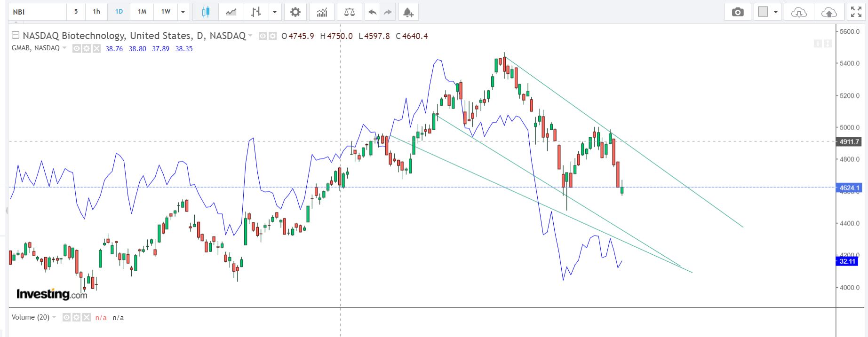Expand the additional time intervals dropdown arrow
Screen dimensions: 868x337
(183, 12)
